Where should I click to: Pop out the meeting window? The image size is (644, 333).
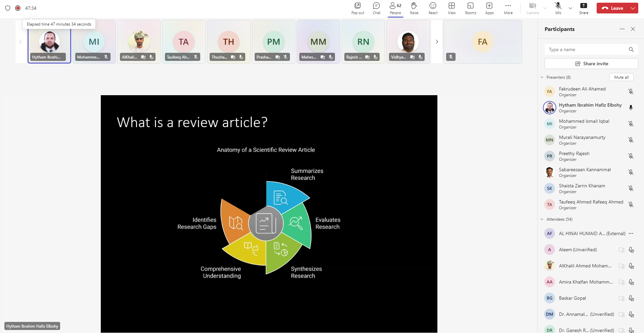357,8
